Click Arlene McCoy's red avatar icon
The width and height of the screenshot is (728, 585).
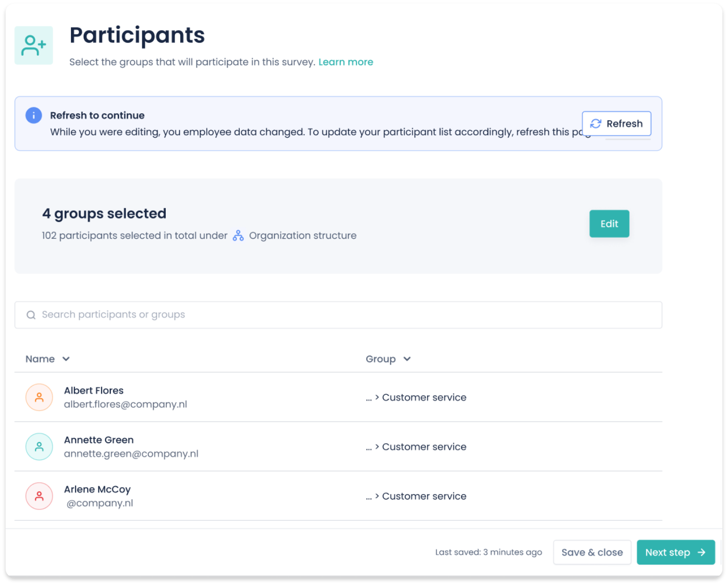39,496
